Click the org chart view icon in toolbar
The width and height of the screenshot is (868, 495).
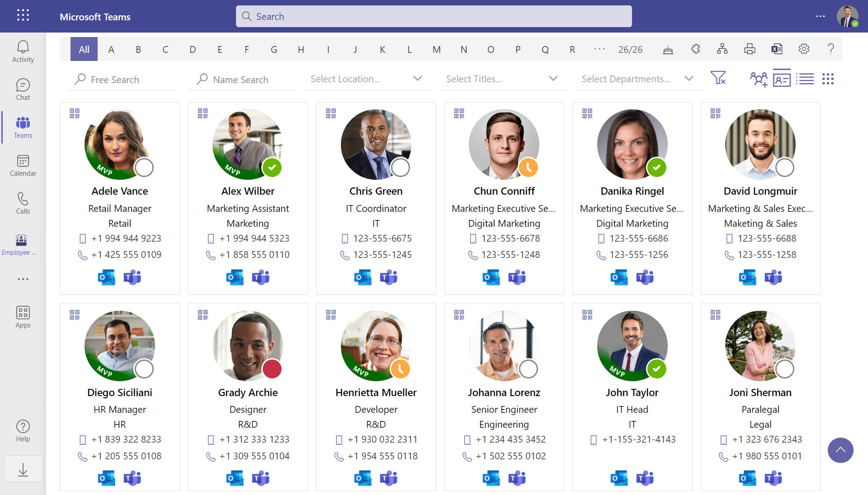click(722, 49)
